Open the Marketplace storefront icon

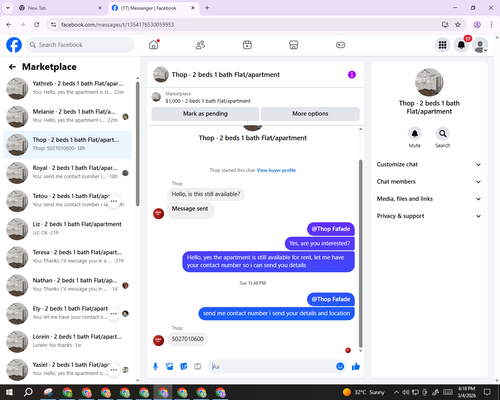294,45
